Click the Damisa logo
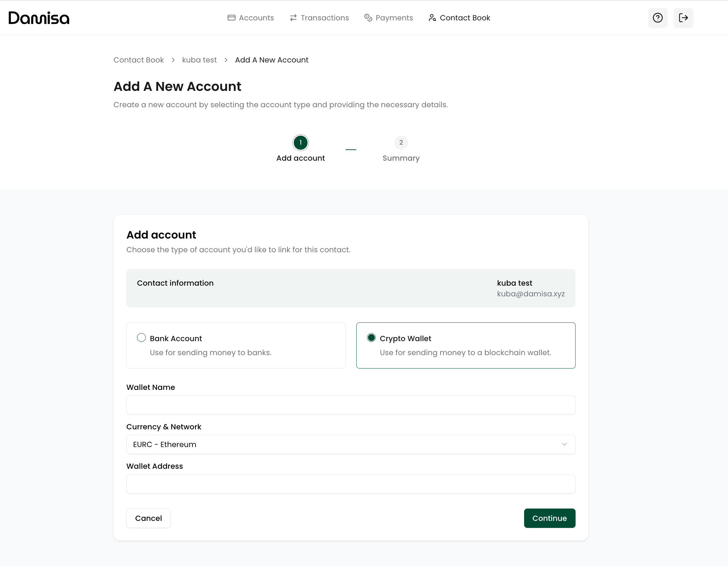This screenshot has width=728, height=566. 39,18
